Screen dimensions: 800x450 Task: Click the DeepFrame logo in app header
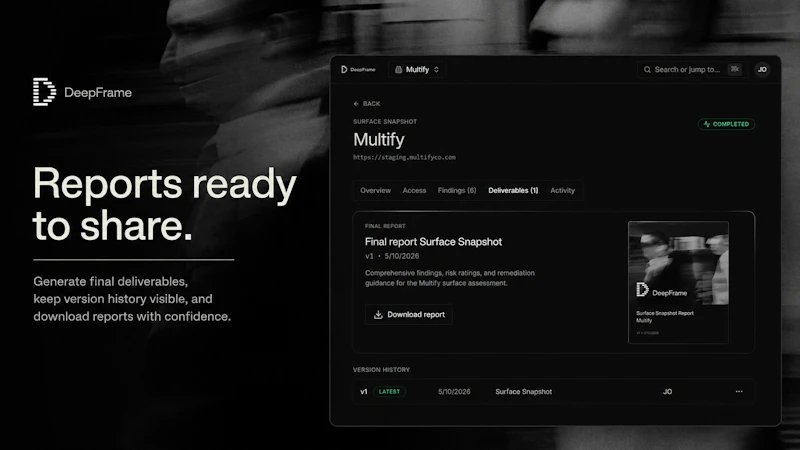(x=358, y=69)
